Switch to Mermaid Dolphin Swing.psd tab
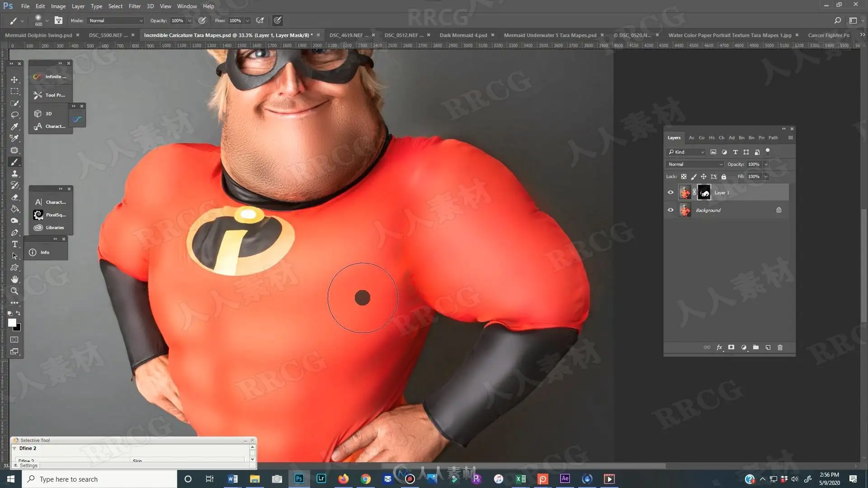The width and height of the screenshot is (868, 488). (x=38, y=35)
